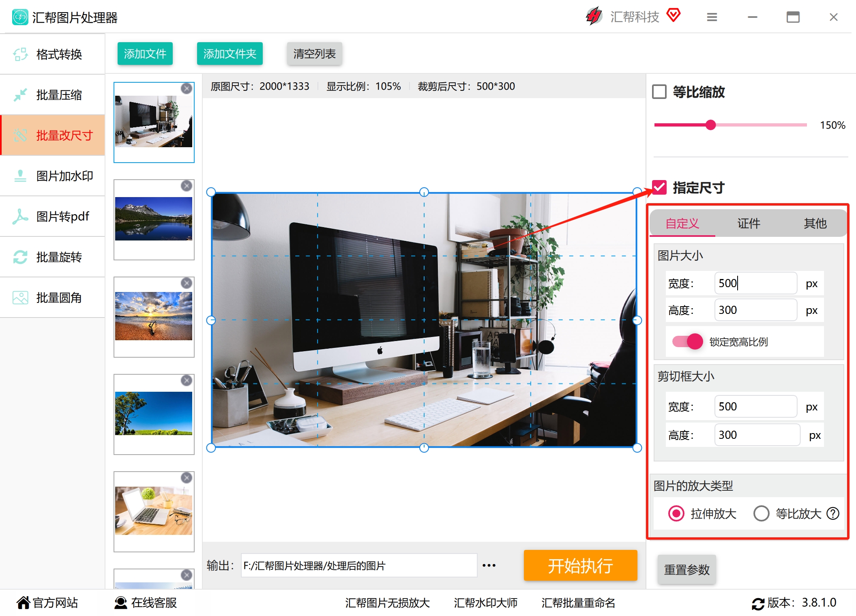Click the 添加文件 button
Image resolution: width=856 pixels, height=616 pixels.
(x=145, y=54)
